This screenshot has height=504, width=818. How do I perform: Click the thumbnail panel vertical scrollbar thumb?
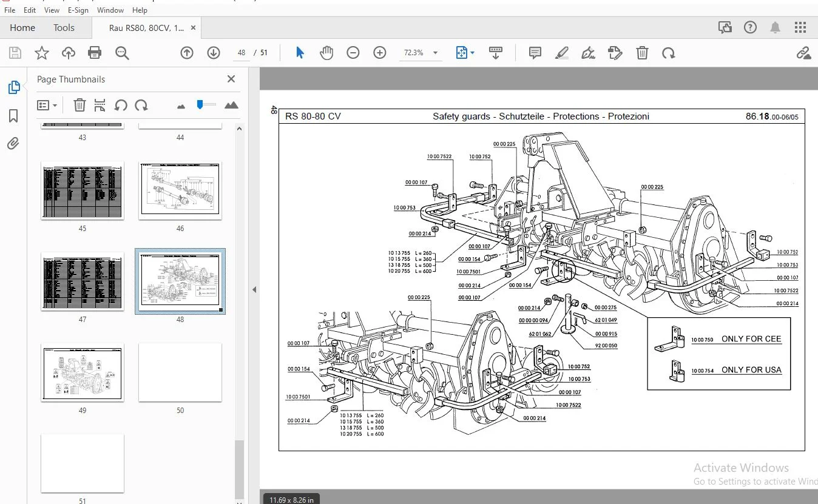[x=240, y=469]
